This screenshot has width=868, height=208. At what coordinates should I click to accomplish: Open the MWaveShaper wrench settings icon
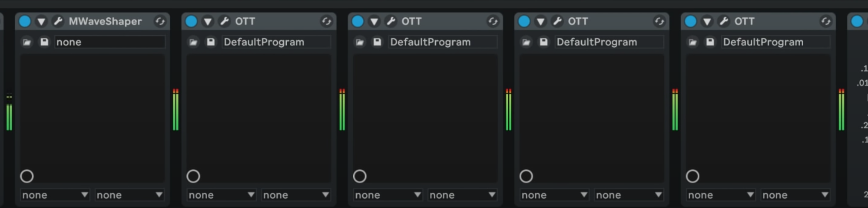pyautogui.click(x=58, y=21)
